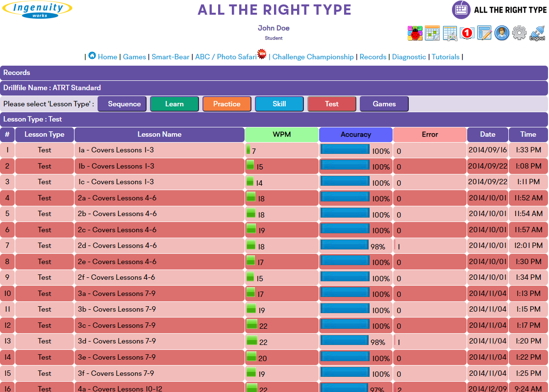Open the Records navigation link
The height and width of the screenshot is (392, 549).
[x=373, y=57]
